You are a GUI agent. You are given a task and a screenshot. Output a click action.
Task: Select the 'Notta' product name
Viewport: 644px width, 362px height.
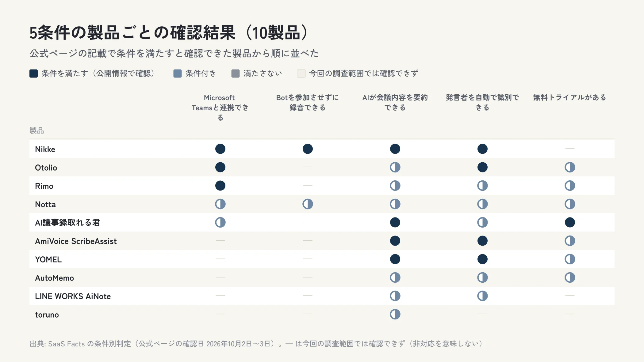click(x=45, y=204)
